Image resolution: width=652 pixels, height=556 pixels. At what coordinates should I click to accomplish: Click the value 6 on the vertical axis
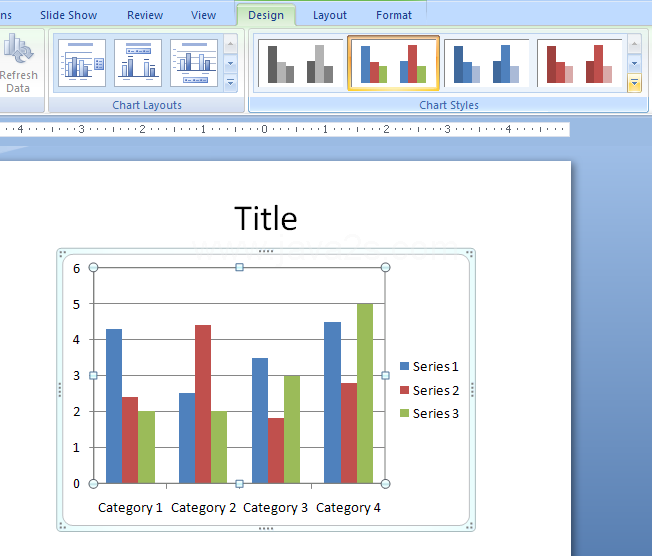click(77, 269)
